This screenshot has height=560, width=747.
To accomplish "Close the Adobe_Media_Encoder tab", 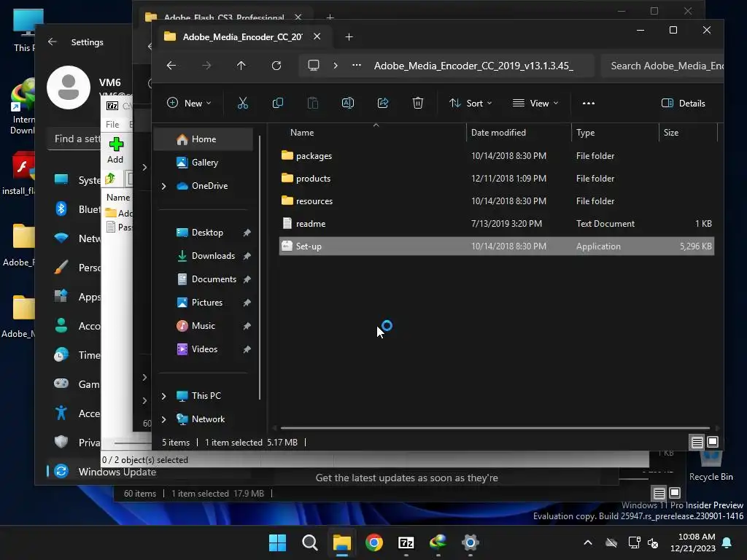I will pyautogui.click(x=317, y=36).
